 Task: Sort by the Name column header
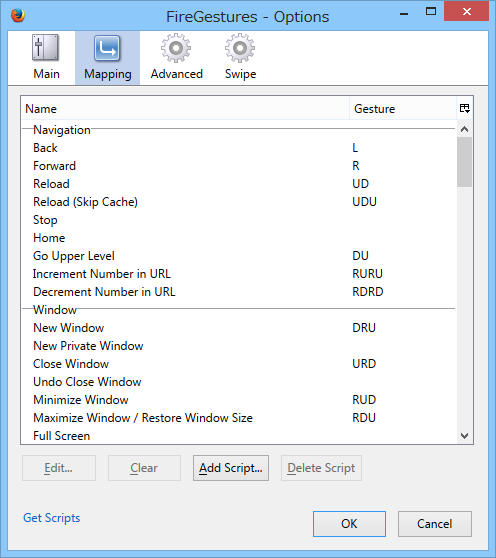185,109
